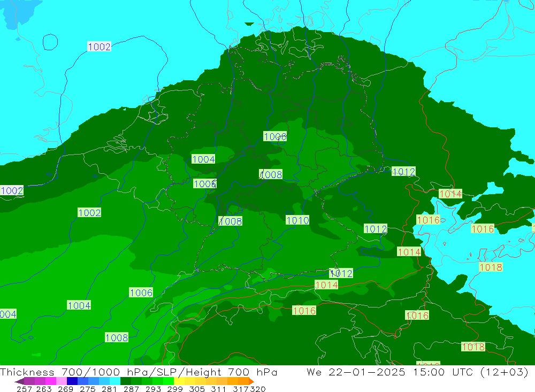The width and height of the screenshot is (535, 392).
Task: Click the dark blue legend swatch
Action: [x=72, y=381]
